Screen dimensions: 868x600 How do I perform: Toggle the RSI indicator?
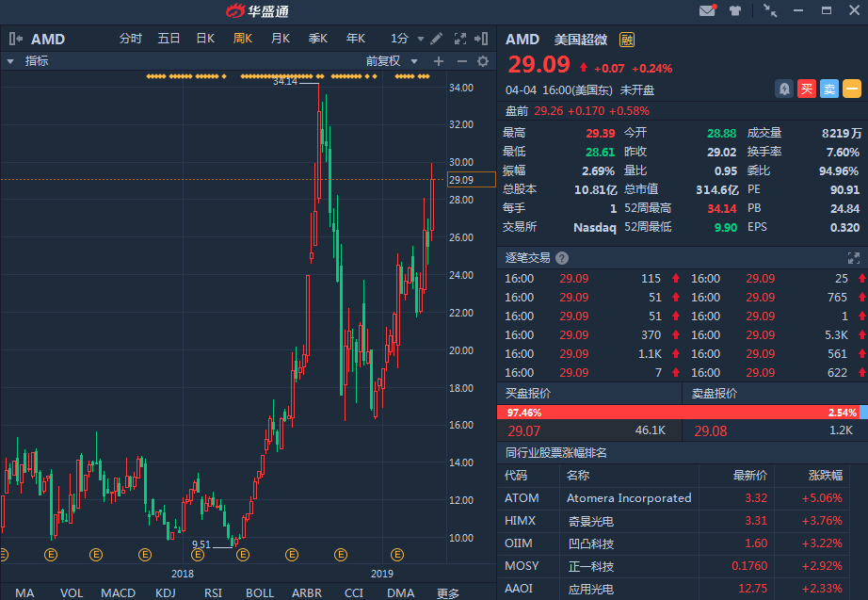(x=213, y=592)
